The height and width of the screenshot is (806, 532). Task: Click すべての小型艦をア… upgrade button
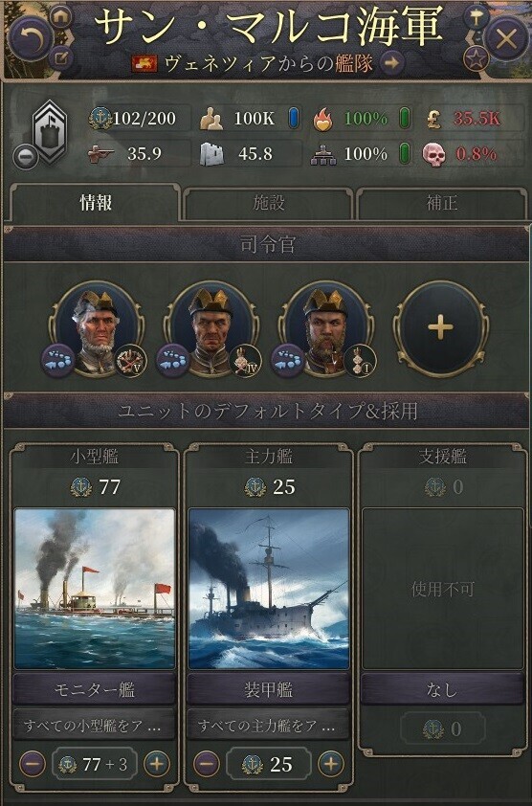[94, 725]
